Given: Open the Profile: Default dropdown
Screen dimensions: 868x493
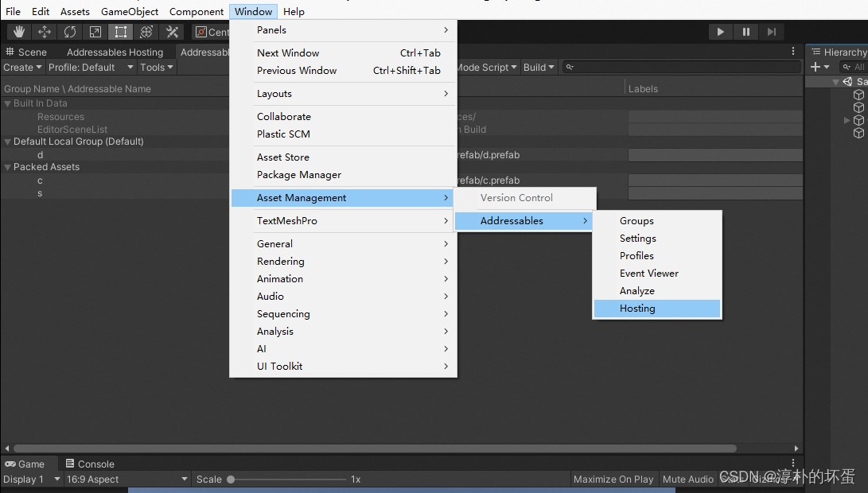Looking at the screenshot, I should tap(91, 67).
